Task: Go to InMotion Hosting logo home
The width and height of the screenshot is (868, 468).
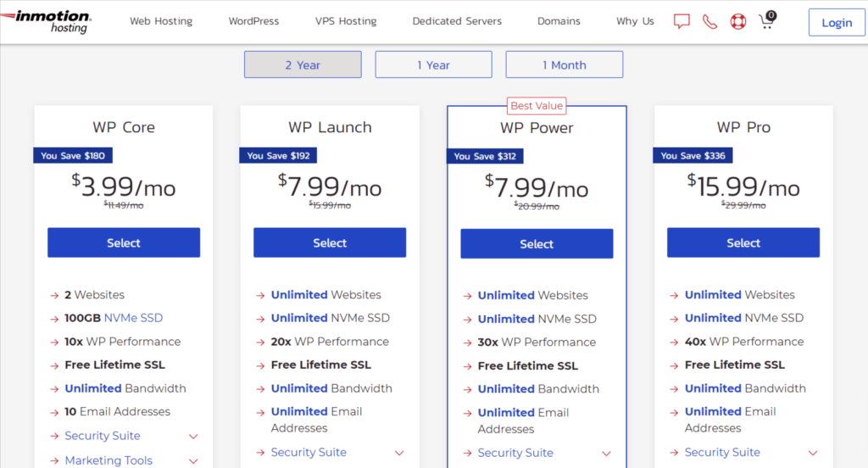Action: click(x=47, y=21)
